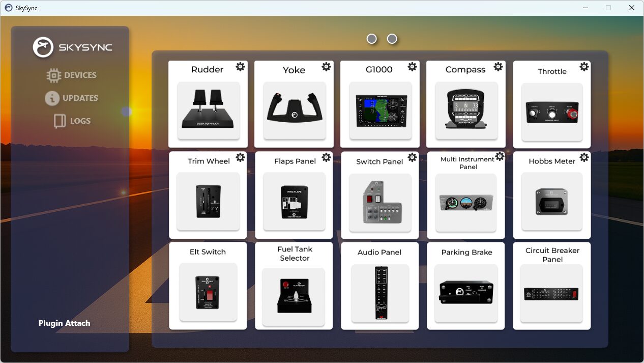
Task: Open the Compass configuration gear
Action: (x=497, y=67)
